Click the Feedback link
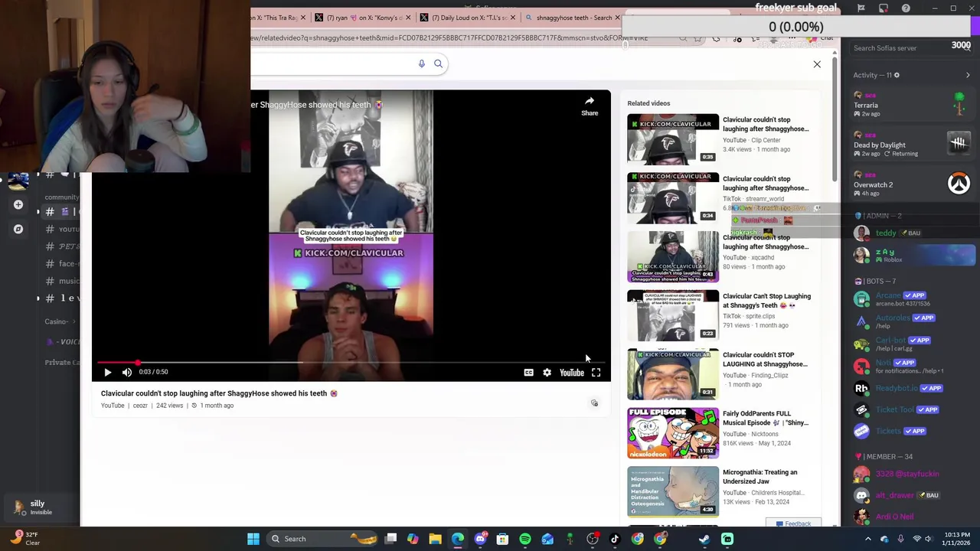This screenshot has width=980, height=551. [793, 524]
